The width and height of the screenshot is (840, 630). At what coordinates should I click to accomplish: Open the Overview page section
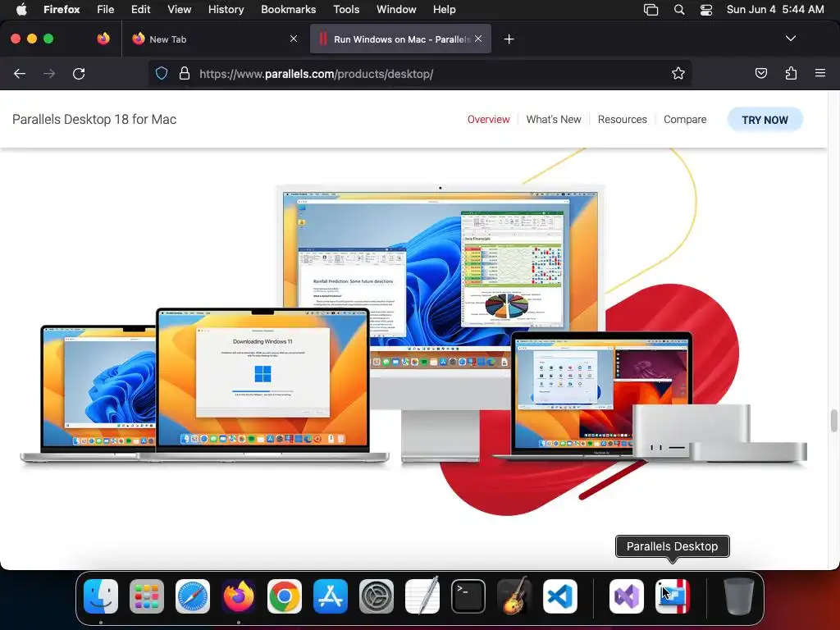(489, 120)
